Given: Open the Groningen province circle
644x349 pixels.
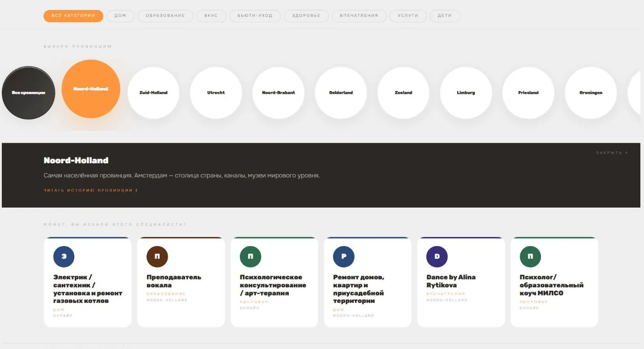Looking at the screenshot, I should click(x=591, y=93).
